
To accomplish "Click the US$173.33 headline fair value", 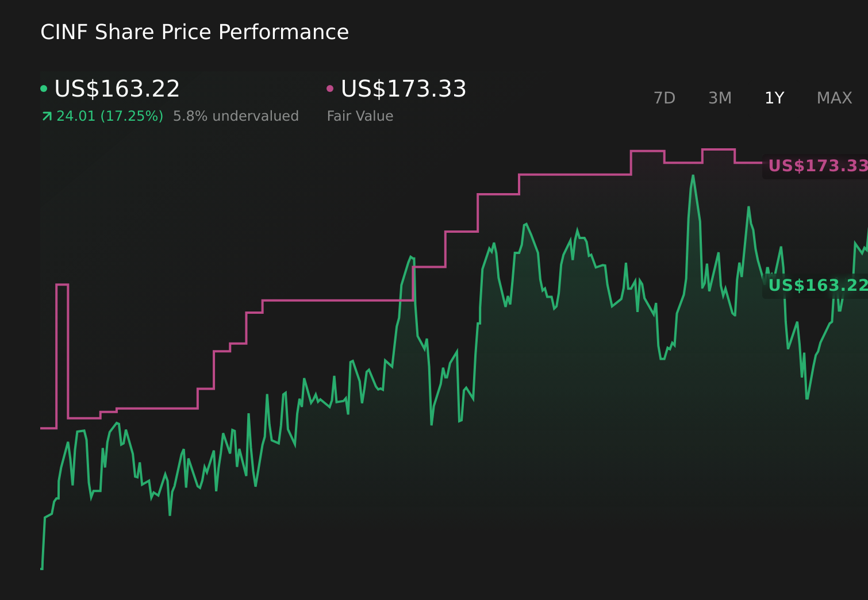I will click(404, 89).
